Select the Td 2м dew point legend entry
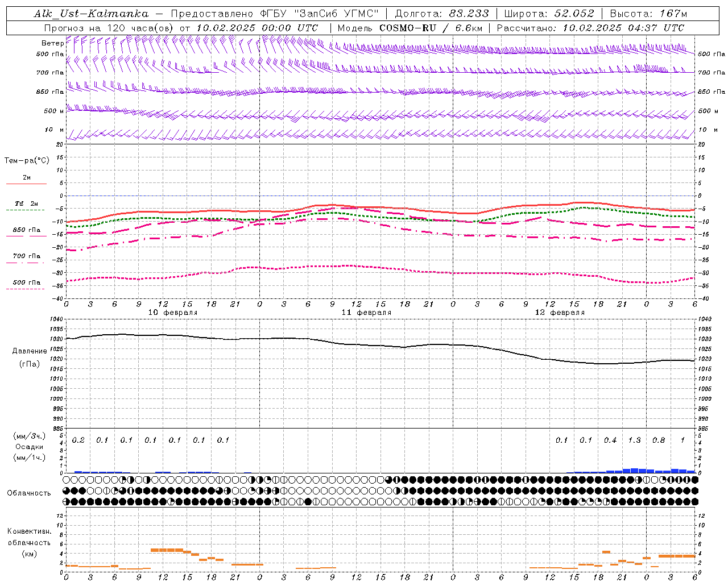The height and width of the screenshot is (582, 728). pos(26,203)
